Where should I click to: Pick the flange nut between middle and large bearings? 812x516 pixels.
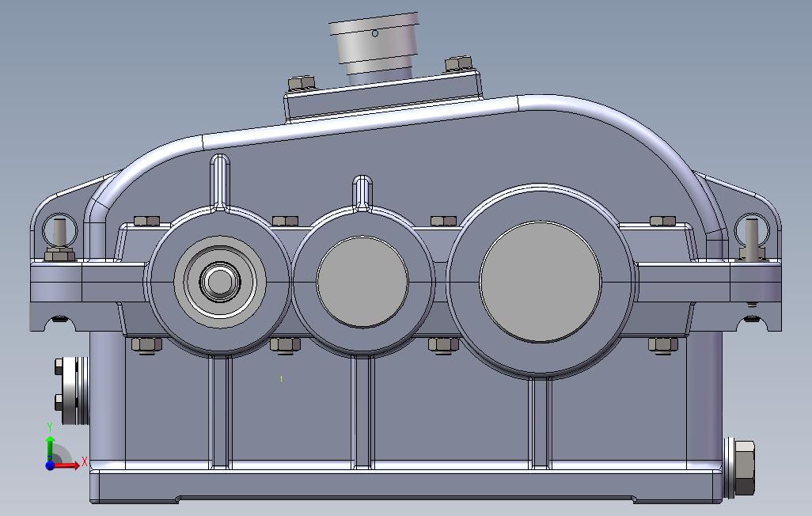[x=443, y=344]
